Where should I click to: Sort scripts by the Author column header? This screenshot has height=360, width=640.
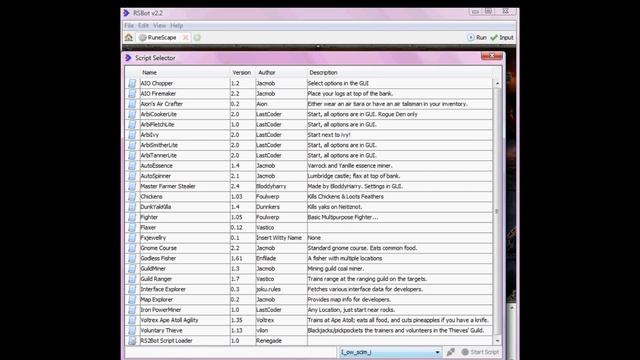point(267,72)
